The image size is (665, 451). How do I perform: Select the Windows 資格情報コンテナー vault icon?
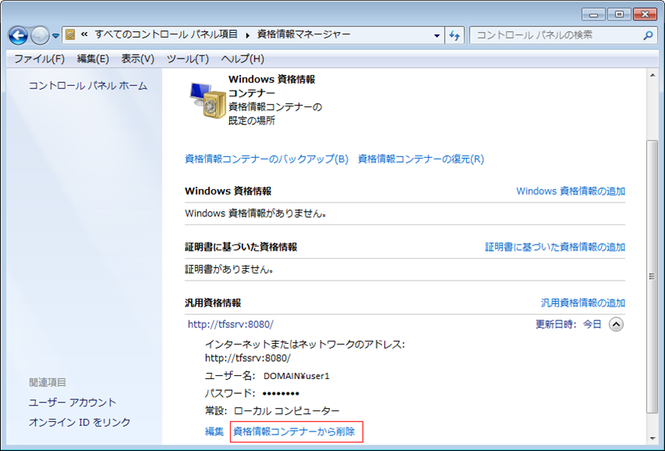[207, 100]
